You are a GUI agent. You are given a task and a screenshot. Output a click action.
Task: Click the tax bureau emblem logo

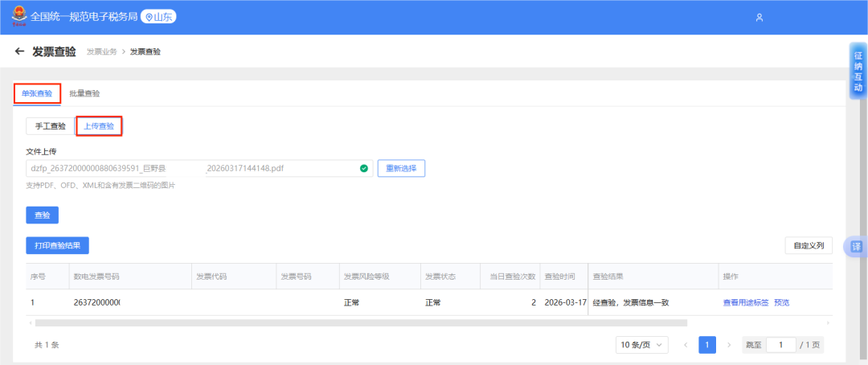pyautogui.click(x=16, y=17)
